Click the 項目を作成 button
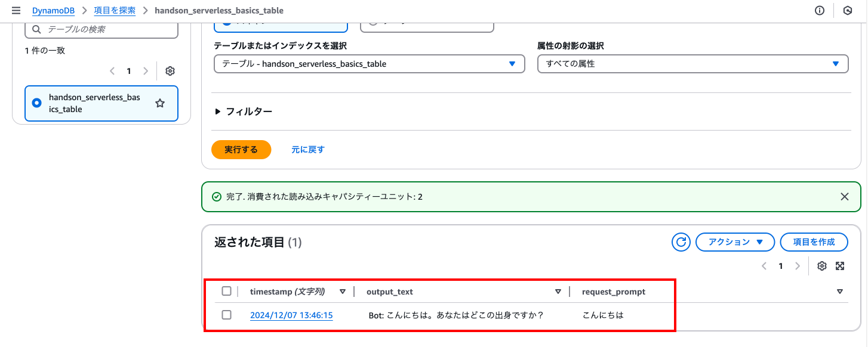Screen dimensions: 868x347 coord(814,242)
